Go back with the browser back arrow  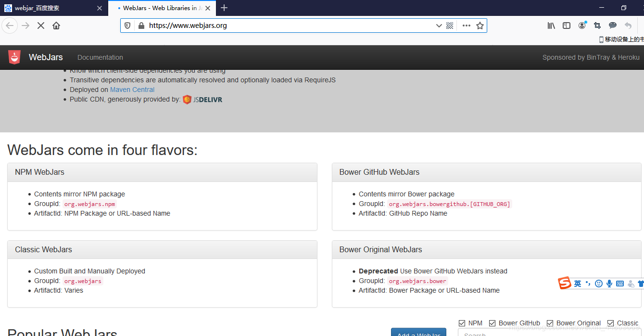[10, 26]
